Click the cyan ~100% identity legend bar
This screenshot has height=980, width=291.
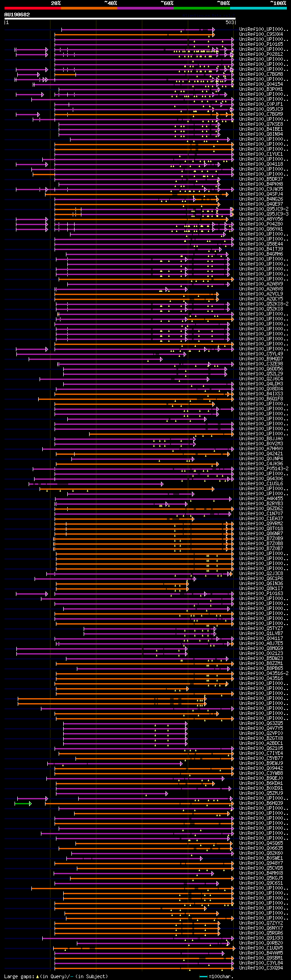[x=258, y=8]
